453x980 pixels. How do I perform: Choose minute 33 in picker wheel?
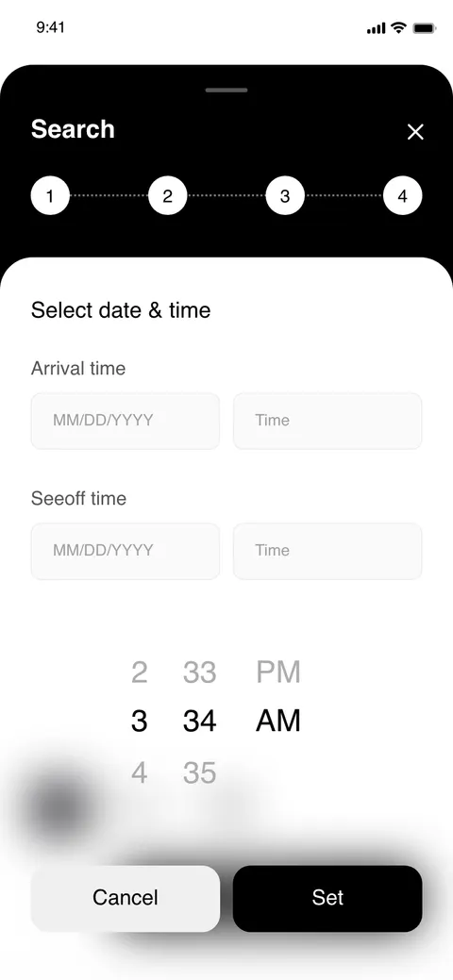(x=199, y=672)
